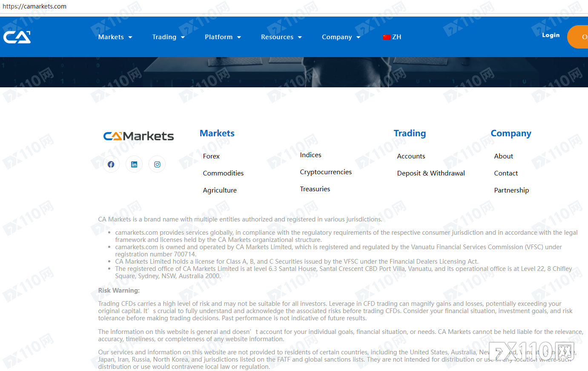Expand the Trading dropdown in the navbar
The height and width of the screenshot is (371, 588).
tap(169, 37)
